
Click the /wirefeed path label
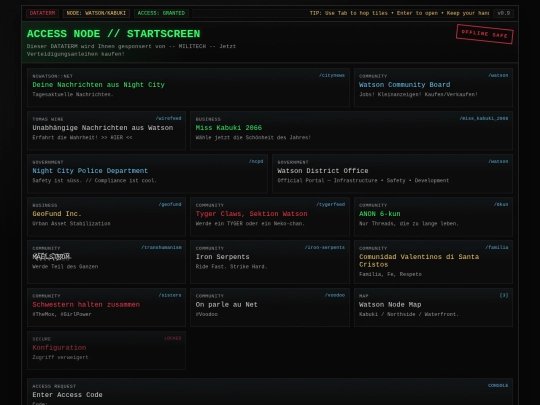tap(168, 118)
